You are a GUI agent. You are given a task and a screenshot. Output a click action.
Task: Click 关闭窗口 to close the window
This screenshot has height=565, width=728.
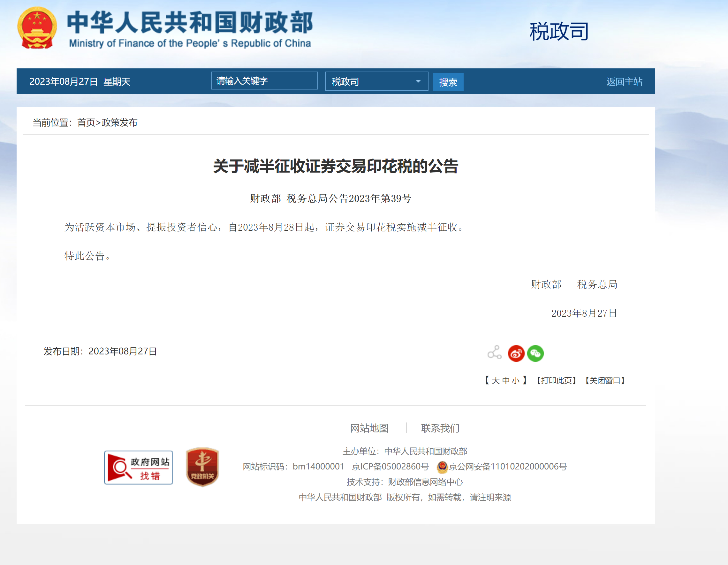(x=605, y=381)
